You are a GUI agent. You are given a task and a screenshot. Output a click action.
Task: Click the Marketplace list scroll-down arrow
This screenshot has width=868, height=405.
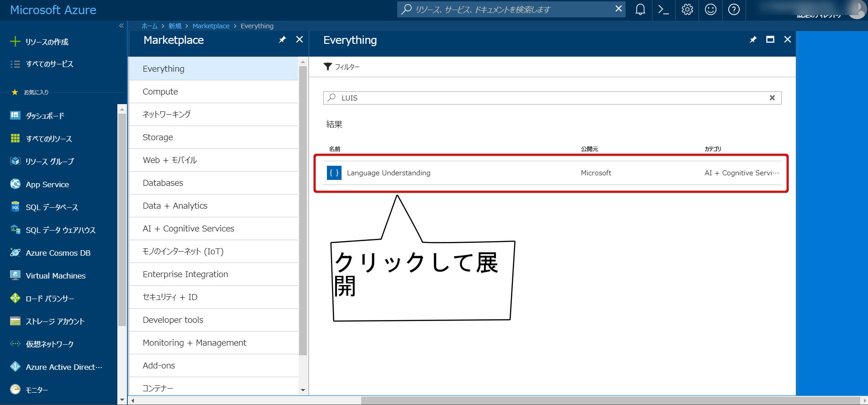(x=303, y=390)
